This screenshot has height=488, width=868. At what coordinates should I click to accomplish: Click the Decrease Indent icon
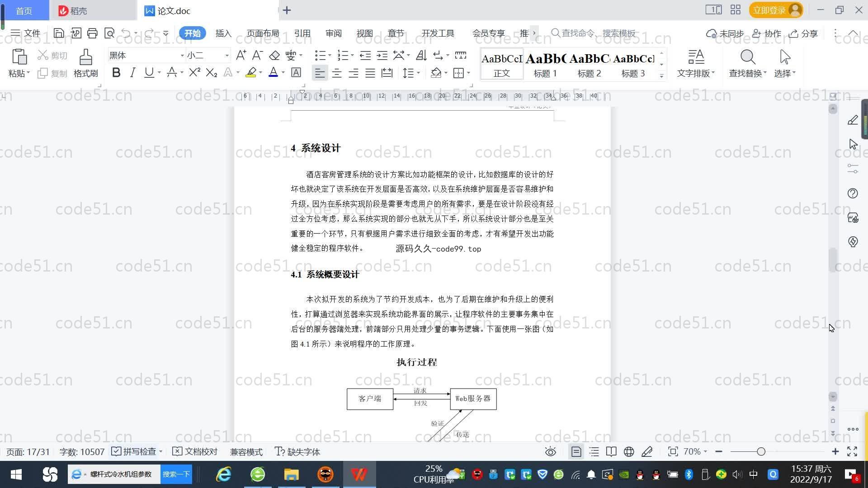(365, 55)
